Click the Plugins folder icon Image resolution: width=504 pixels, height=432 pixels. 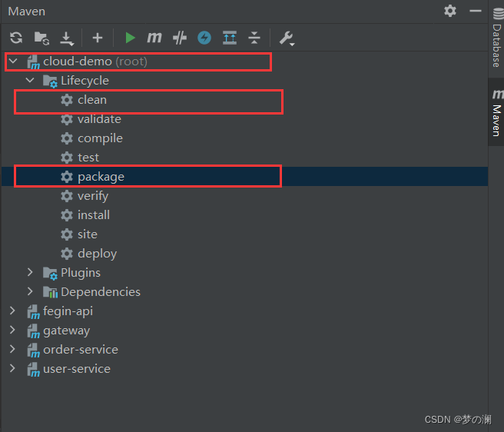point(50,273)
